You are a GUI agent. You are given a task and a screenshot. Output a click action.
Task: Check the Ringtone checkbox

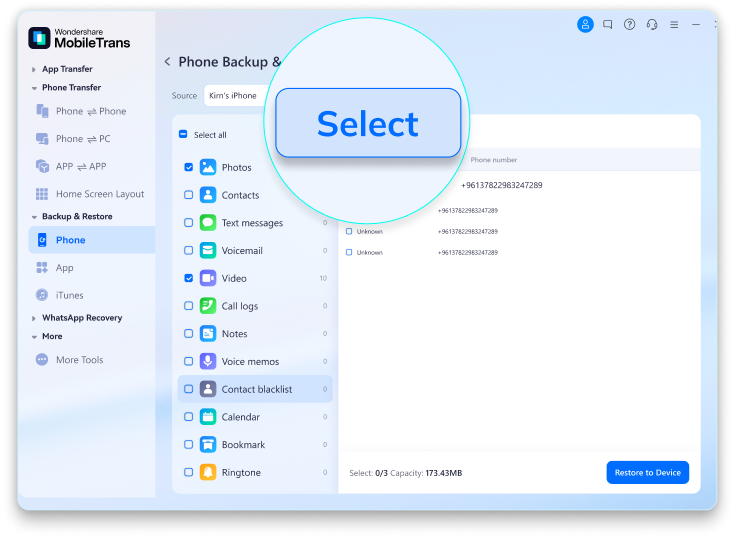coord(188,472)
